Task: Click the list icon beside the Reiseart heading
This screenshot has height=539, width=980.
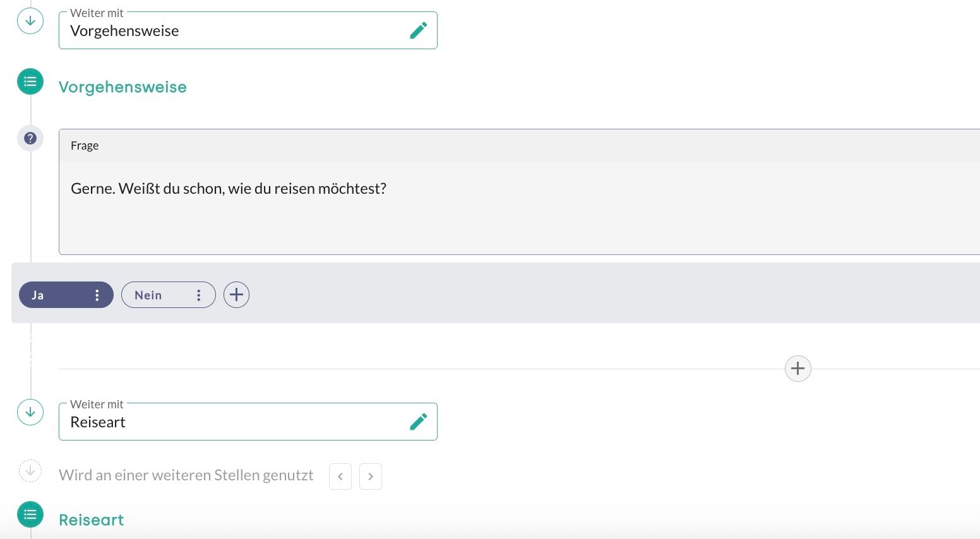Action: point(30,514)
